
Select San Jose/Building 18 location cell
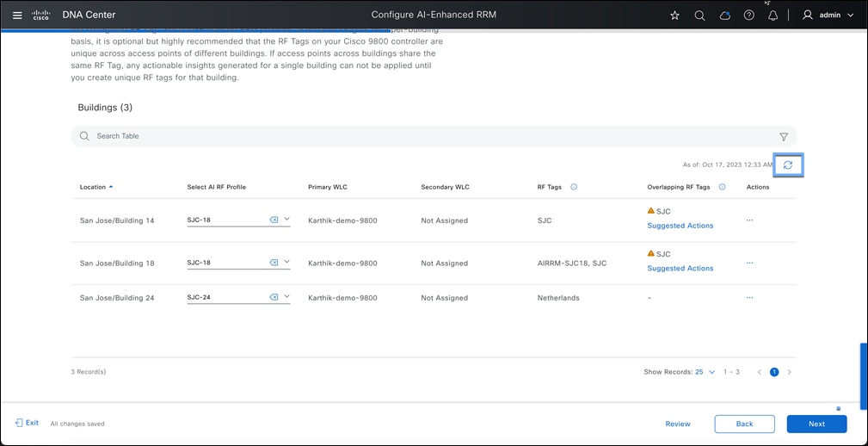point(117,263)
